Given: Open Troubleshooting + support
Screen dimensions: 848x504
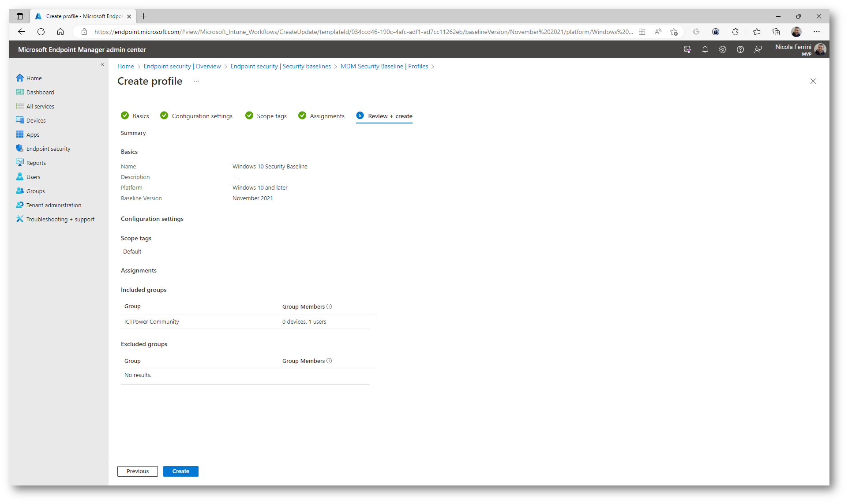Looking at the screenshot, I should pos(60,219).
